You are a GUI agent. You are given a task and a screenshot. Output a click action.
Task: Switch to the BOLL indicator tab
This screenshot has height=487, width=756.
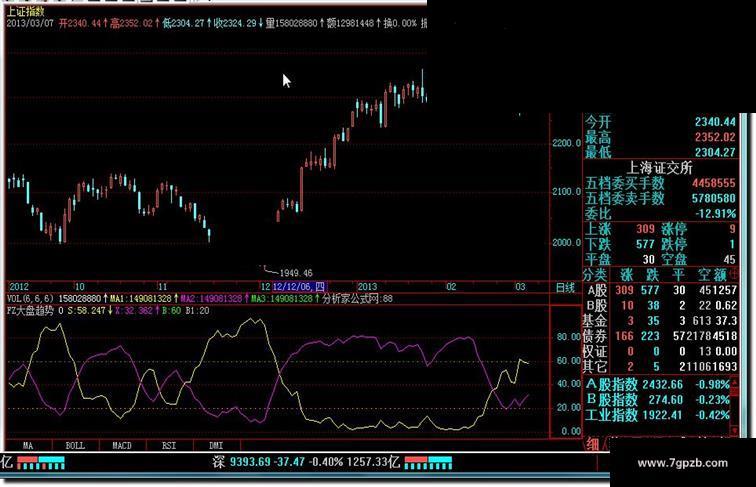coord(75,446)
